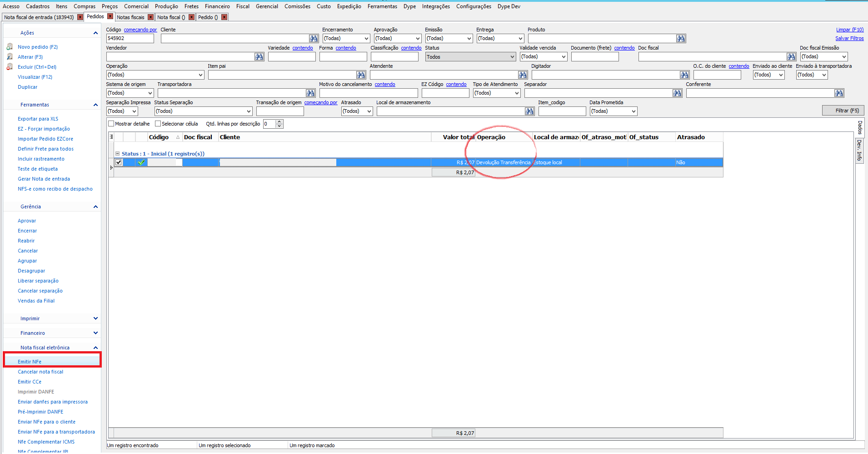Open the Data Prometida dropdown
Screen dimensions: 868x454
[634, 111]
